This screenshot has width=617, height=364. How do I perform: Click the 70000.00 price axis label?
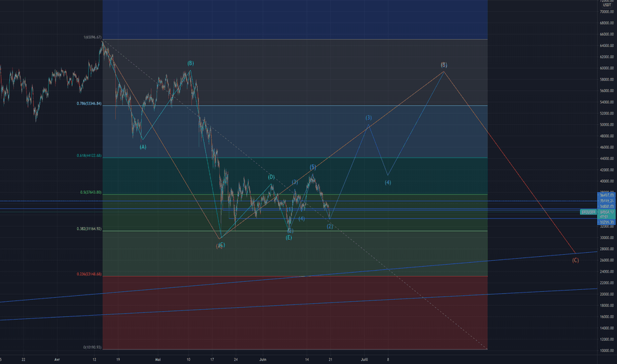[x=606, y=12]
